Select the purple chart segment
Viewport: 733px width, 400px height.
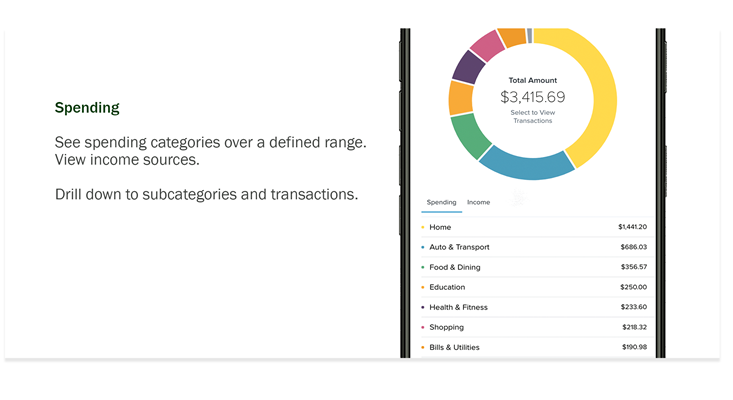(x=466, y=67)
